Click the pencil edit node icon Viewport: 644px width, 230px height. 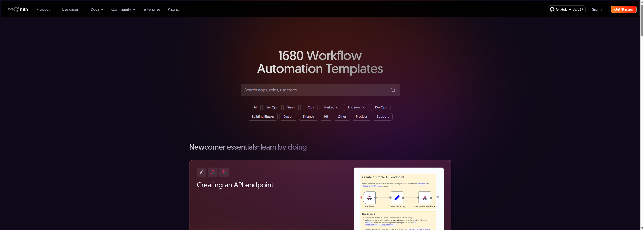[201, 172]
